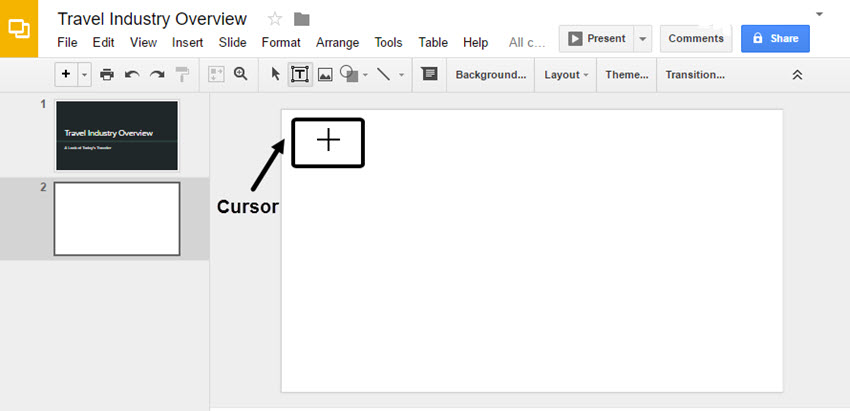Open the Edit menu
This screenshot has height=411, width=850.
(102, 42)
